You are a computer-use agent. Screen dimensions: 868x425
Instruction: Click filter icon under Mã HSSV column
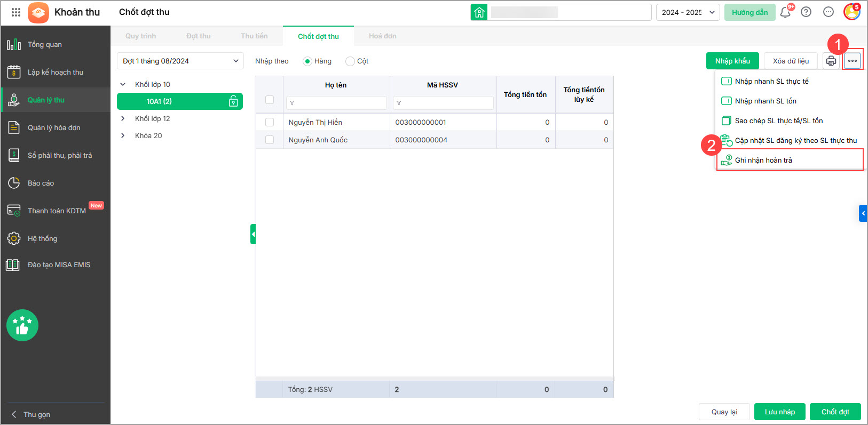[399, 103]
